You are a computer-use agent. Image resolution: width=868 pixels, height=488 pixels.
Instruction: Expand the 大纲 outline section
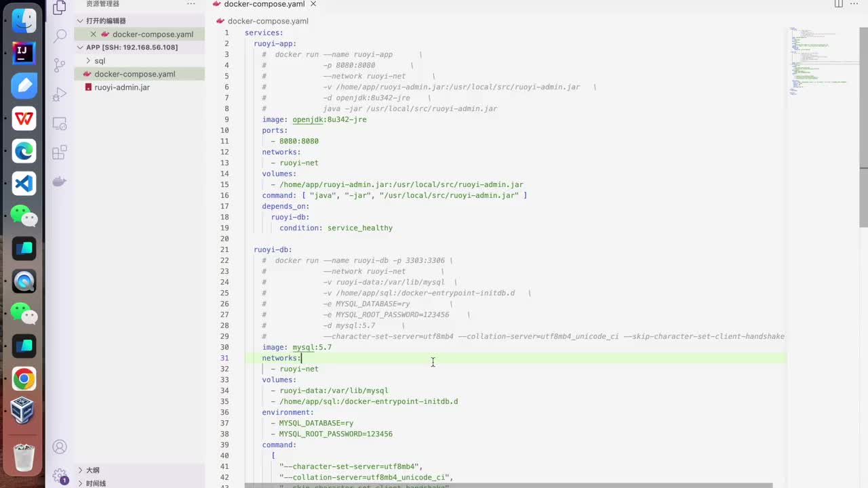[x=80, y=470]
